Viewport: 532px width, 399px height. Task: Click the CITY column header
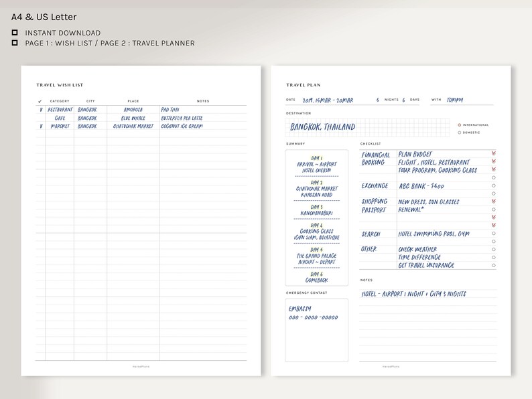90,101
